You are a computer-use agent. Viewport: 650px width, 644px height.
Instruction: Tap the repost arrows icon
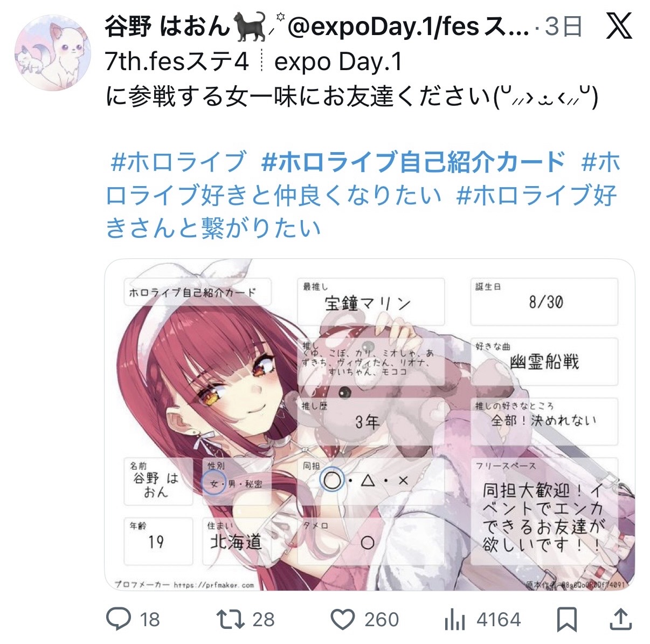click(231, 619)
